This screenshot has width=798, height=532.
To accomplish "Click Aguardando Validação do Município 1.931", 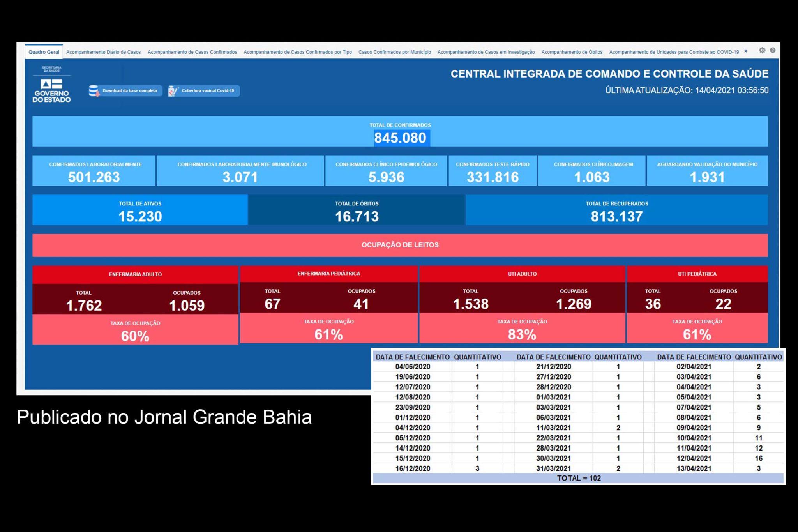I will [707, 171].
